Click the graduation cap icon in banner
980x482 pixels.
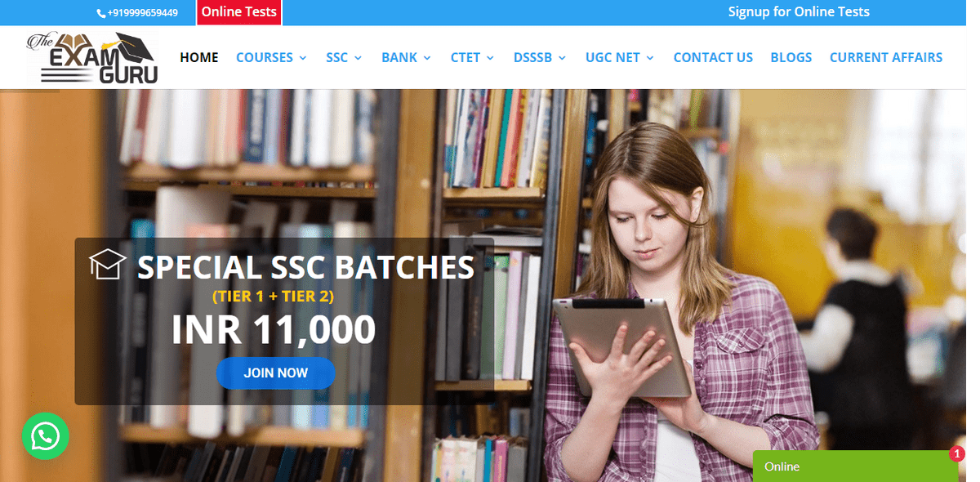[x=108, y=264]
